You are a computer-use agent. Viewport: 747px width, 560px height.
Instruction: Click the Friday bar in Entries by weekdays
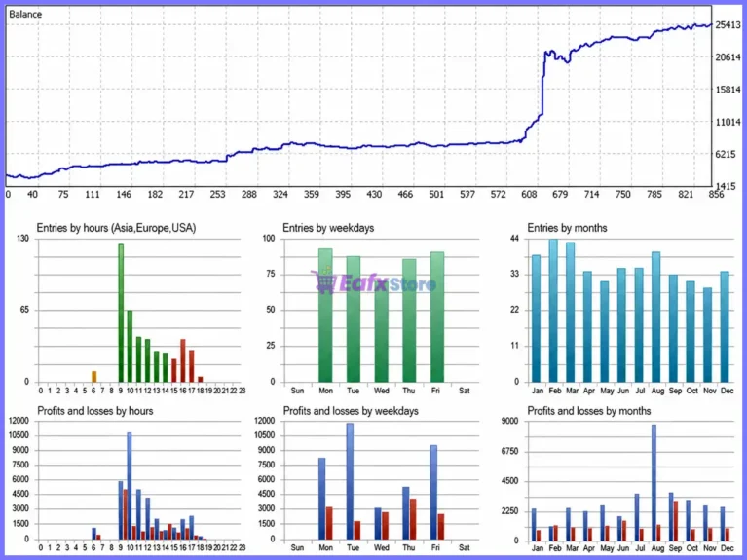click(437, 317)
